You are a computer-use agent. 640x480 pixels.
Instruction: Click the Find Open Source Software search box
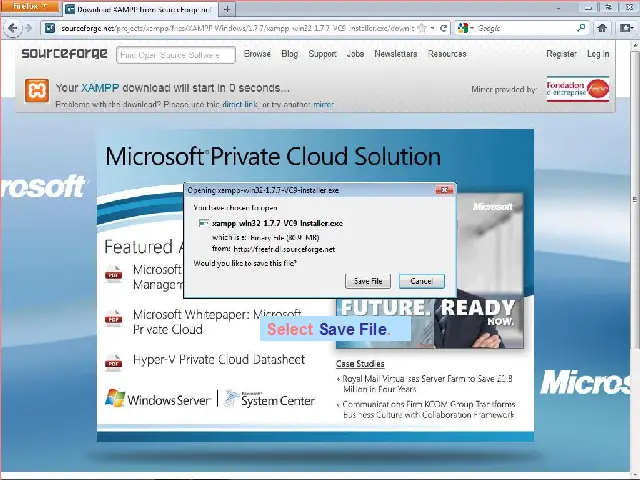(176, 55)
